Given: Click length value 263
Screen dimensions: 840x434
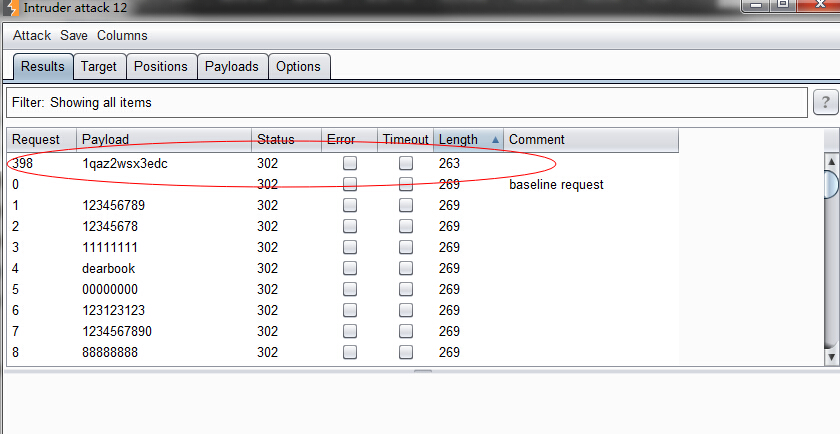Looking at the screenshot, I should 449,163.
